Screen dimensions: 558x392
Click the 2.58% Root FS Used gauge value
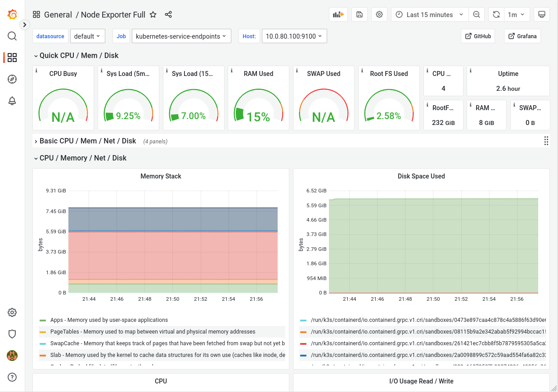[x=389, y=116]
